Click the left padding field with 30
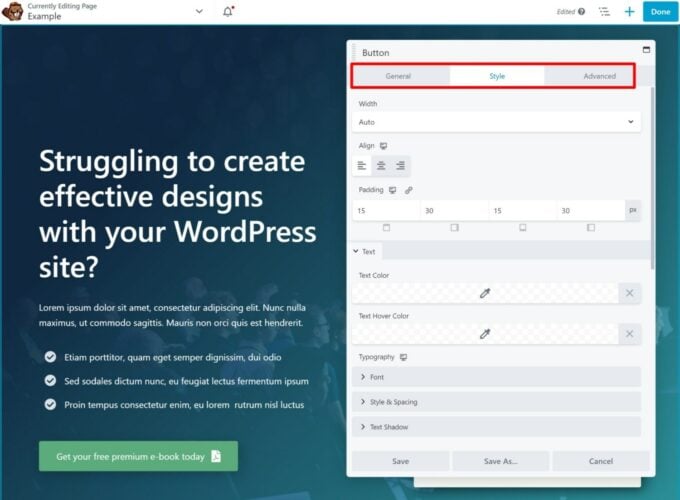The width and height of the screenshot is (680, 500). (x=591, y=211)
